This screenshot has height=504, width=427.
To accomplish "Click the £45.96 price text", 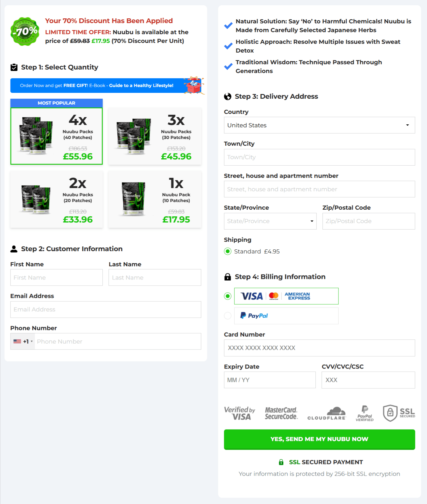I will point(176,157).
